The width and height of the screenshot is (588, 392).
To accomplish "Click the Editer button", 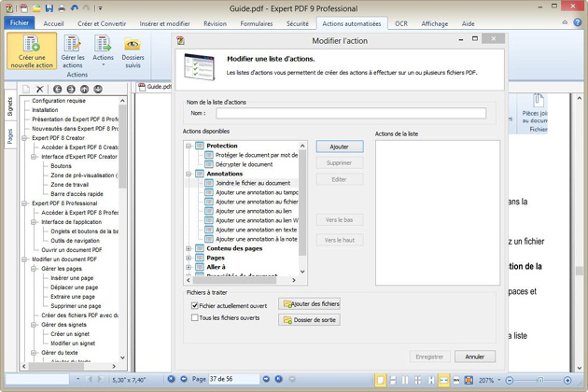I will tap(340, 179).
